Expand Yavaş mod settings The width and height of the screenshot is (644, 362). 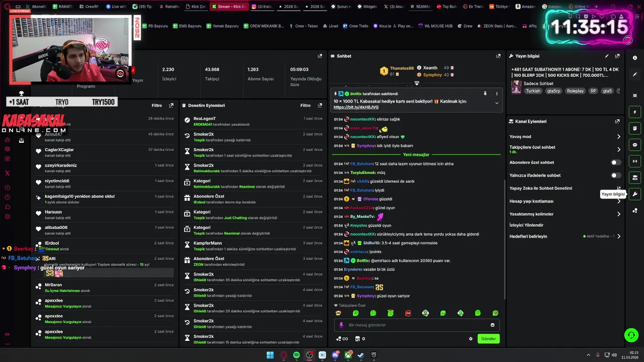coord(619,137)
